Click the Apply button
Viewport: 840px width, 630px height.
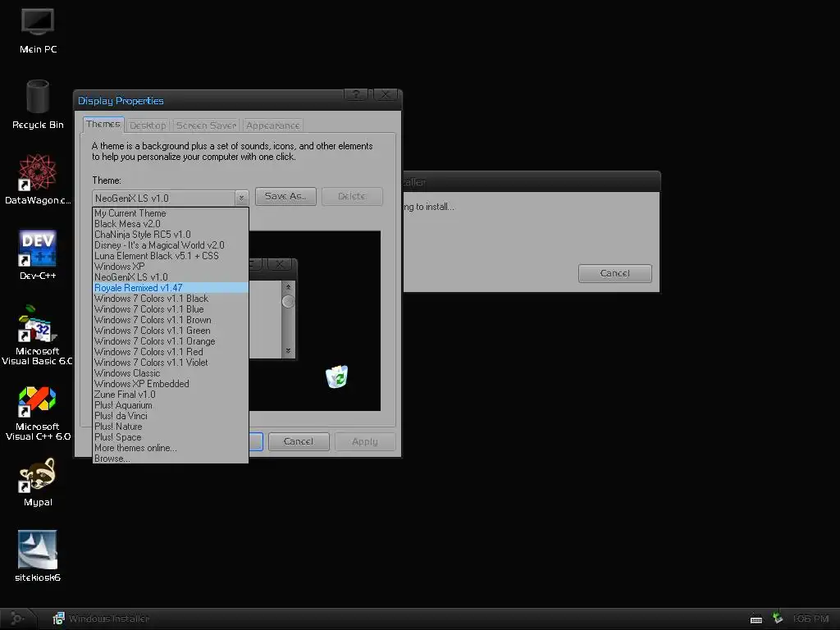[x=365, y=441]
